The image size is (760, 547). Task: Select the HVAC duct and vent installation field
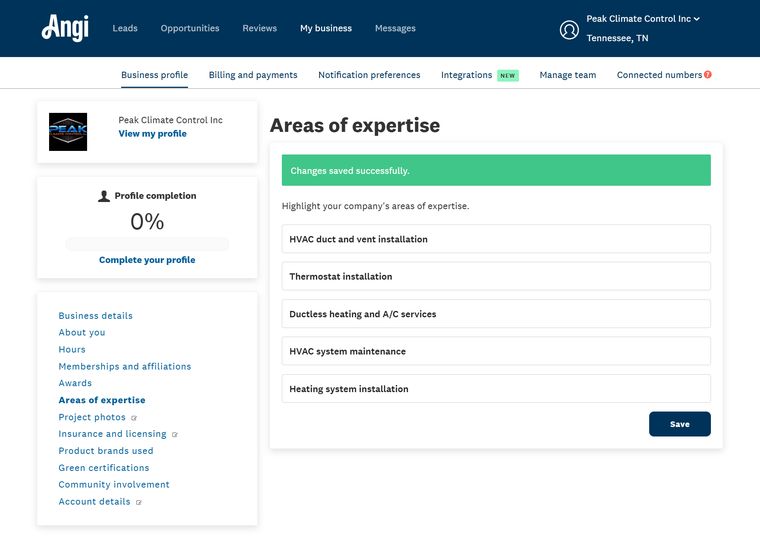pos(496,239)
